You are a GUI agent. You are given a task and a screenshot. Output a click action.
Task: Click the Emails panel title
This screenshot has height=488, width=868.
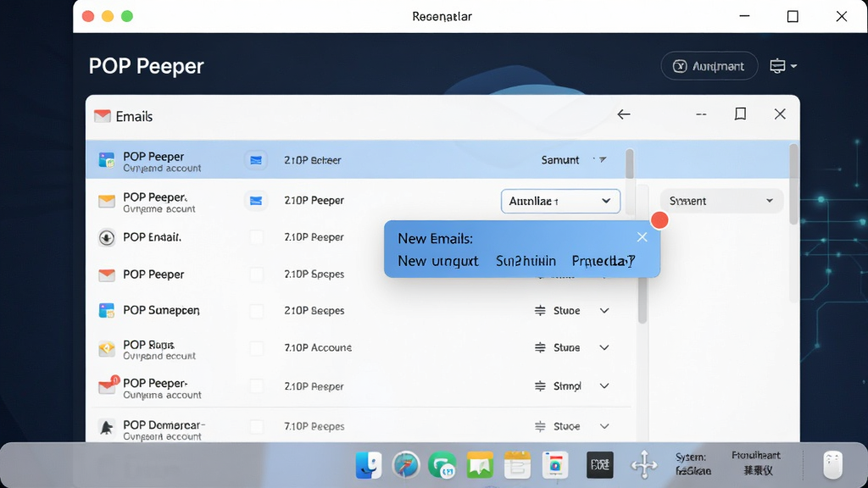[x=134, y=116]
